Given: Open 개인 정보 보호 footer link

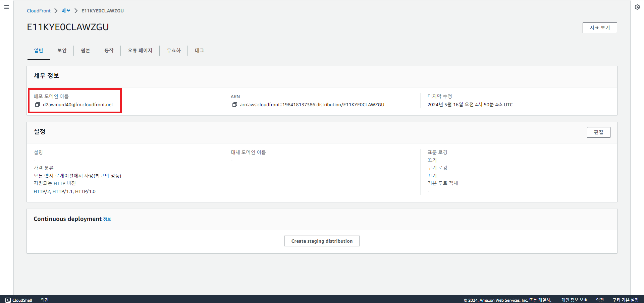Looking at the screenshot, I should coord(574,300).
